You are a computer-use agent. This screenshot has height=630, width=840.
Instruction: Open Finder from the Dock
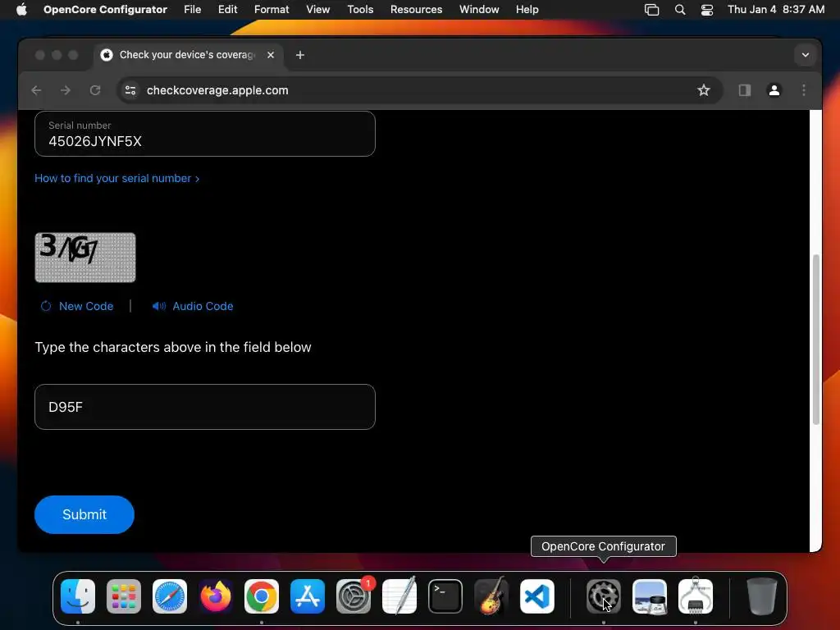click(78, 596)
